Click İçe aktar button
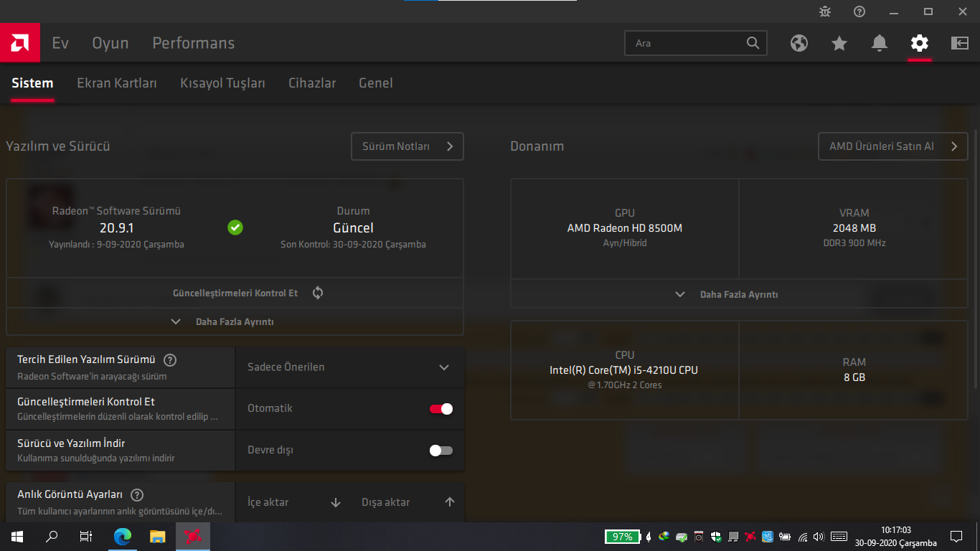This screenshot has width=980, height=551. (294, 502)
